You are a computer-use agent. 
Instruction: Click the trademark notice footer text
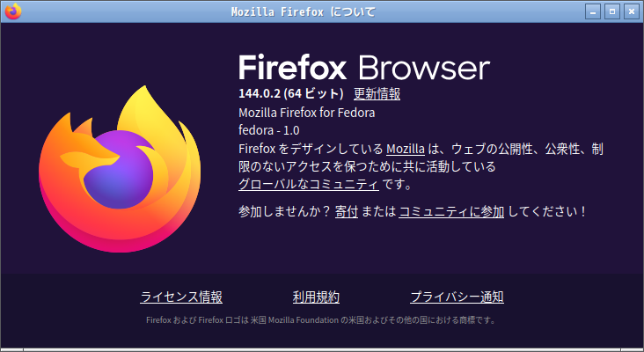point(321,320)
